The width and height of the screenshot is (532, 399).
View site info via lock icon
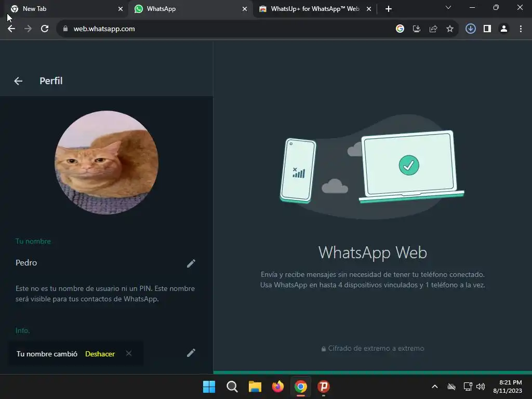(x=65, y=29)
